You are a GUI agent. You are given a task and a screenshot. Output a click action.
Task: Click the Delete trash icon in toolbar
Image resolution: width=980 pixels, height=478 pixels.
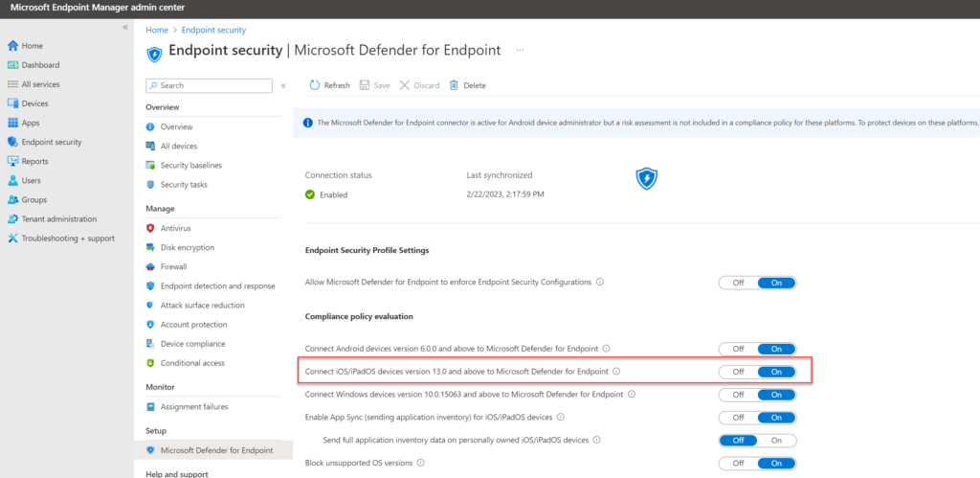pyautogui.click(x=455, y=85)
